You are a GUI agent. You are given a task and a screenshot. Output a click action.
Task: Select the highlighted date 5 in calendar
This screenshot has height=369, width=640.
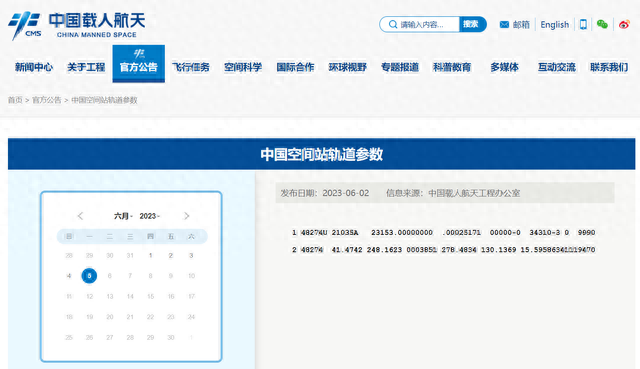click(89, 276)
